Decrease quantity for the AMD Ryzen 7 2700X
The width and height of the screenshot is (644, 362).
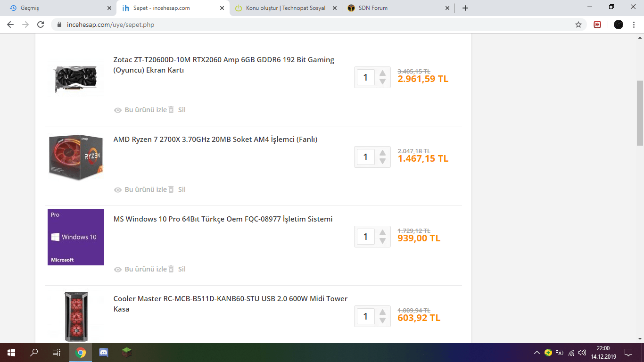[x=382, y=161]
